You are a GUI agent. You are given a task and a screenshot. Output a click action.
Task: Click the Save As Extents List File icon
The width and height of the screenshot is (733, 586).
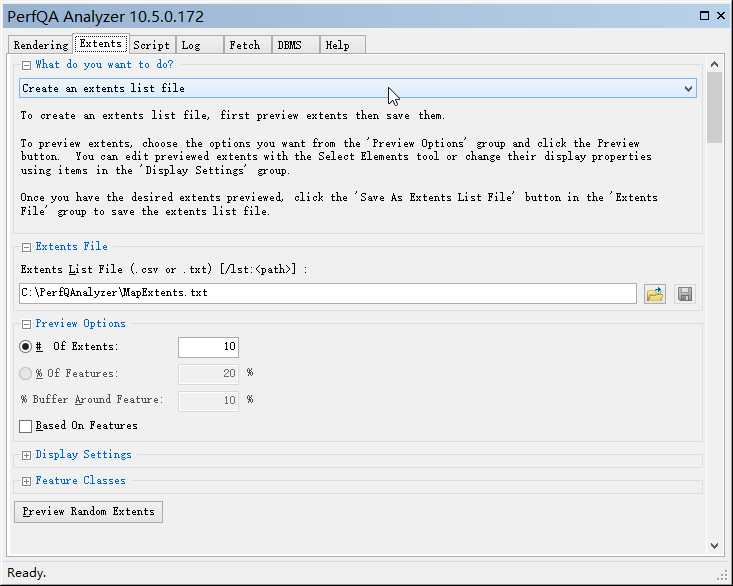pyautogui.click(x=685, y=294)
